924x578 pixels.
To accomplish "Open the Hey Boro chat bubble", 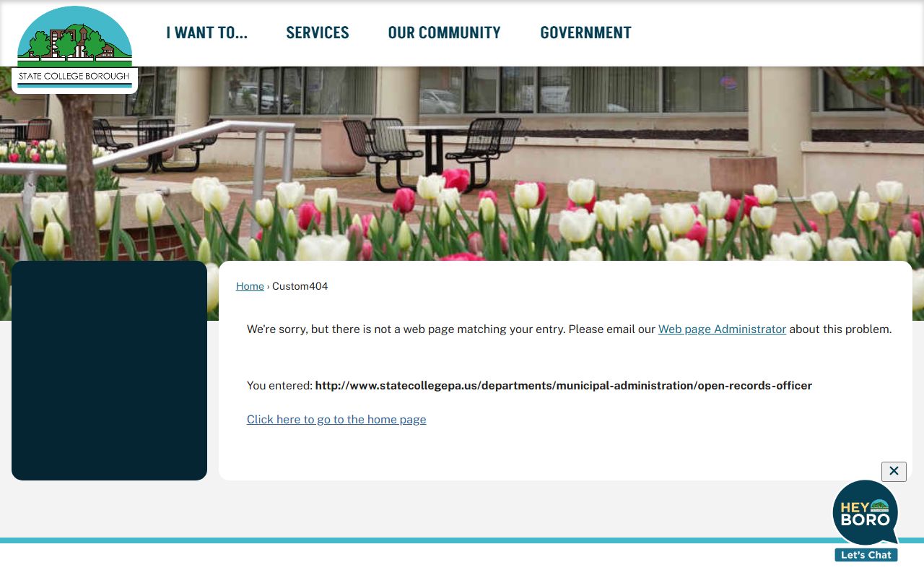I will pyautogui.click(x=866, y=514).
